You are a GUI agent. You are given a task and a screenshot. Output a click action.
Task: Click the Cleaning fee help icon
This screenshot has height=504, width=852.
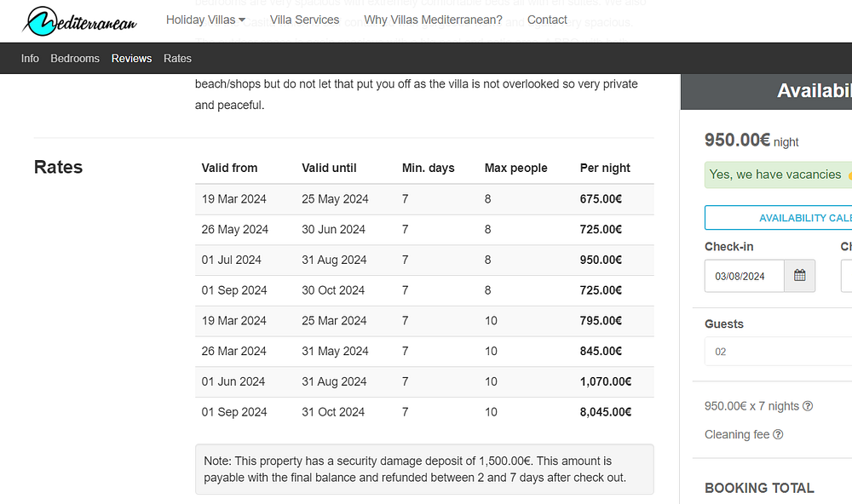point(778,434)
